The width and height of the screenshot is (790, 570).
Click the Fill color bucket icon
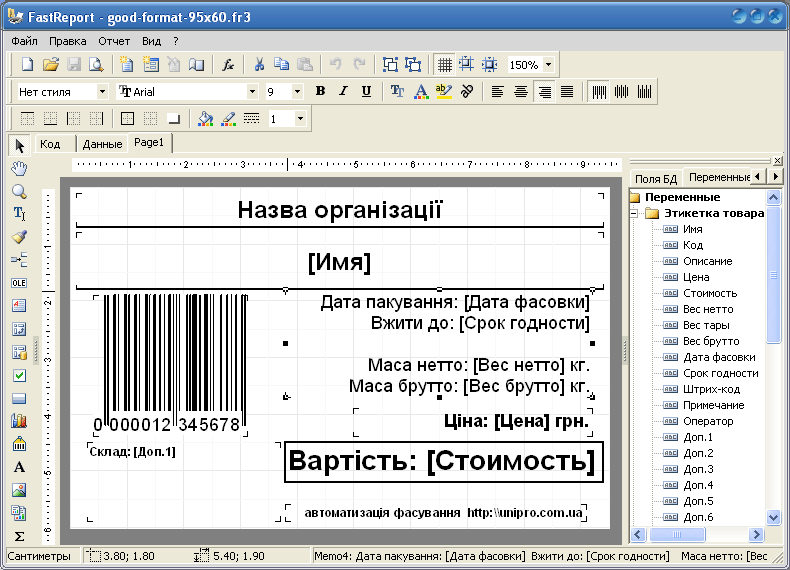click(205, 119)
